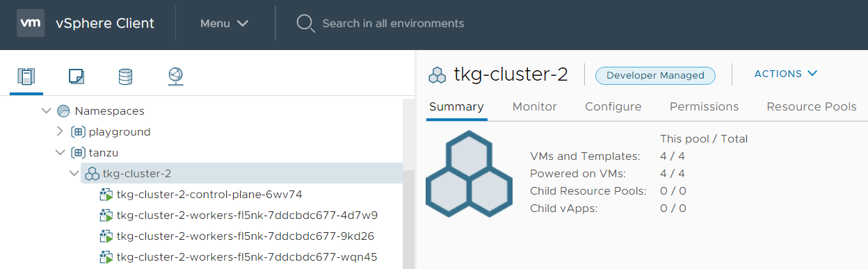868x269 pixels.
Task: Select VM tkg-cluster-2-control-plane-6wv74
Action: pyautogui.click(x=209, y=195)
